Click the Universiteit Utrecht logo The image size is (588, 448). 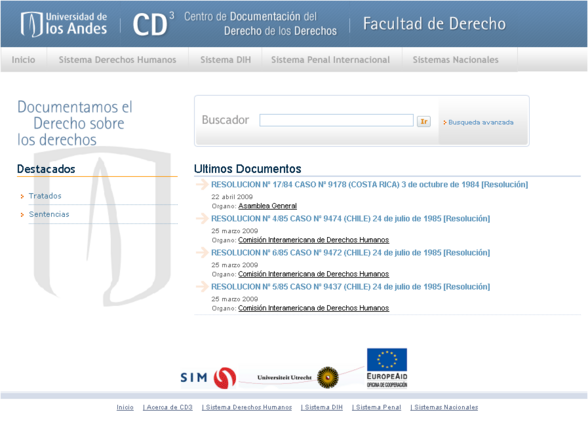point(298,377)
